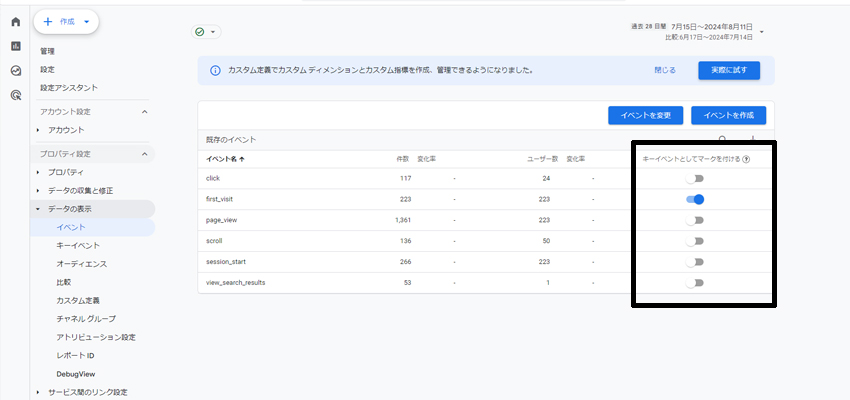The image size is (850, 400).
Task: Click the help icon beside key event header
Action: (746, 159)
